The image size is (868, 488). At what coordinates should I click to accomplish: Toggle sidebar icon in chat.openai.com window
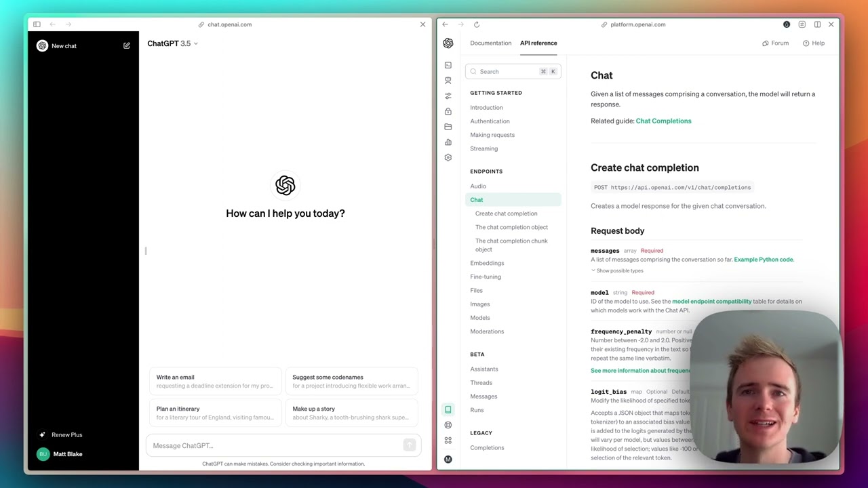tap(37, 24)
